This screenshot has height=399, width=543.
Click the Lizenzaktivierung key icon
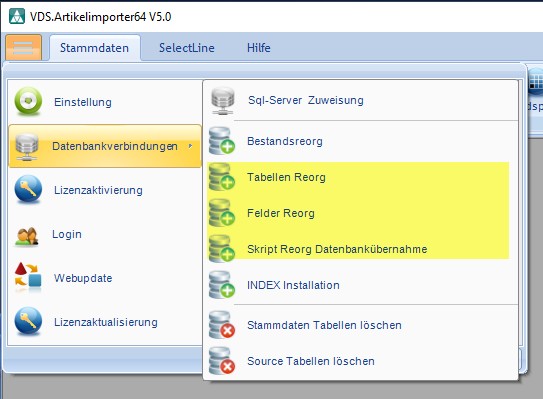(x=28, y=189)
